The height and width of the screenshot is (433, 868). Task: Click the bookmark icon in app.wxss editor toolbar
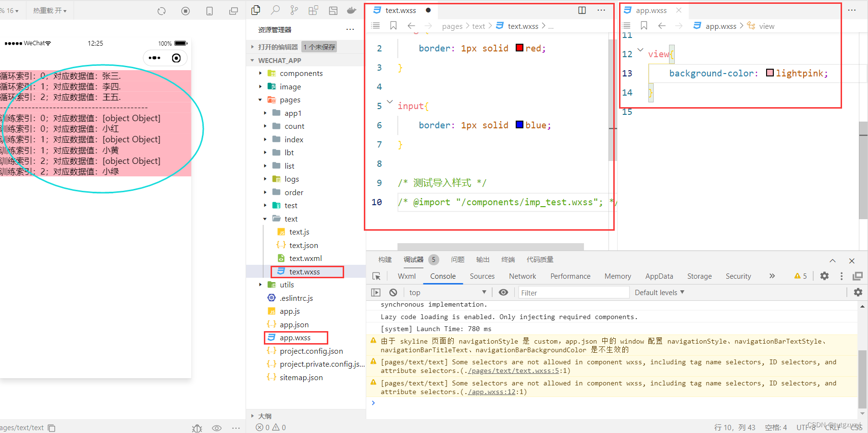pos(644,25)
